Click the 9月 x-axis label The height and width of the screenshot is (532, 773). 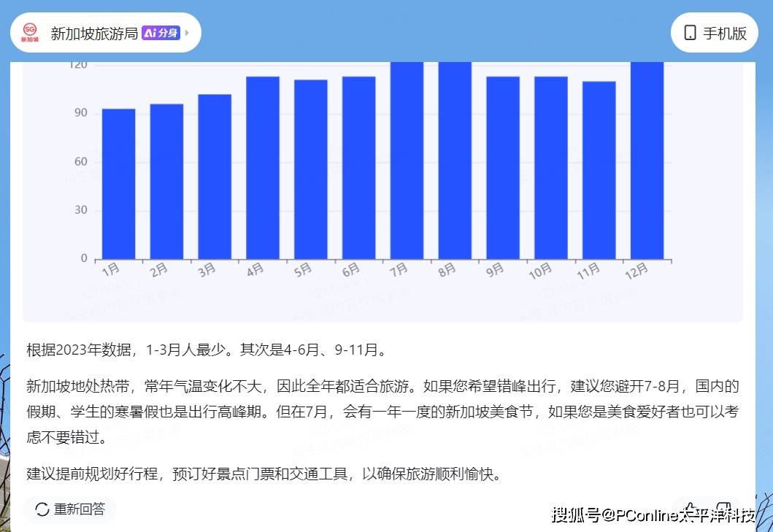click(x=495, y=270)
